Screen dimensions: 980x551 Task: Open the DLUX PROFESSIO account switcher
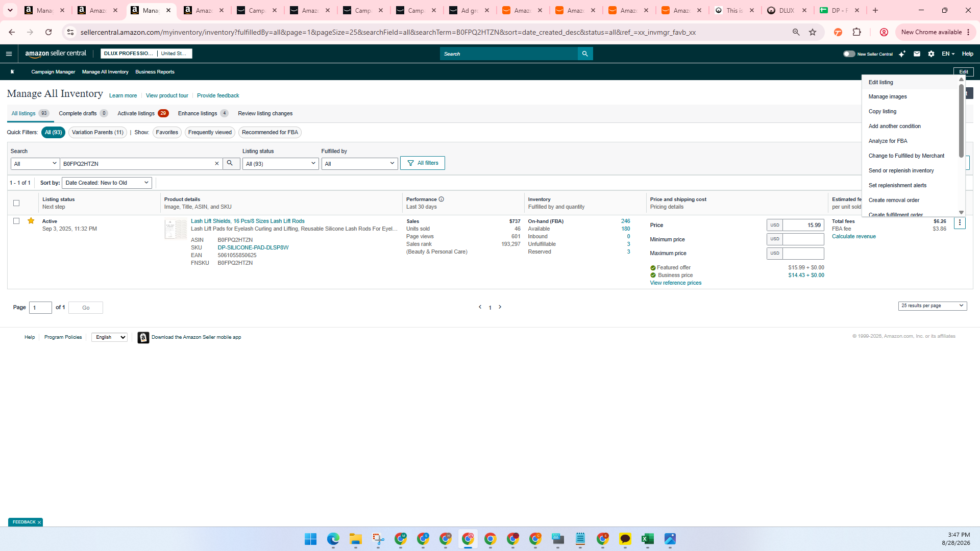pyautogui.click(x=146, y=54)
